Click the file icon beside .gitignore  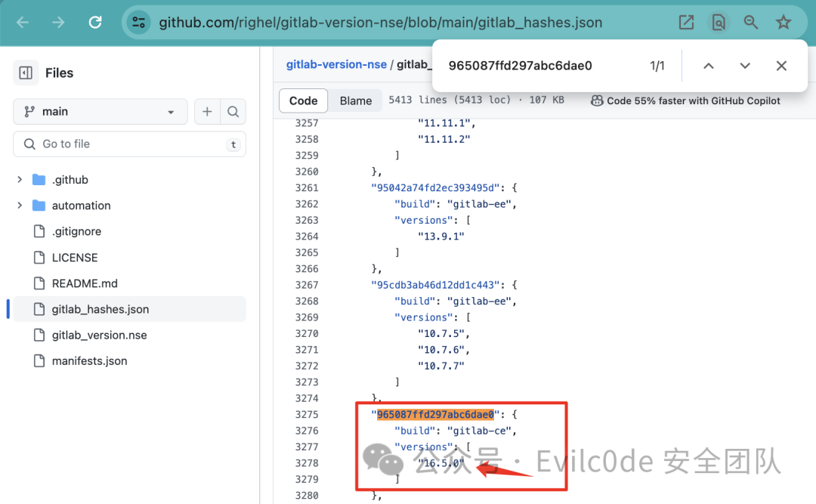click(x=39, y=231)
